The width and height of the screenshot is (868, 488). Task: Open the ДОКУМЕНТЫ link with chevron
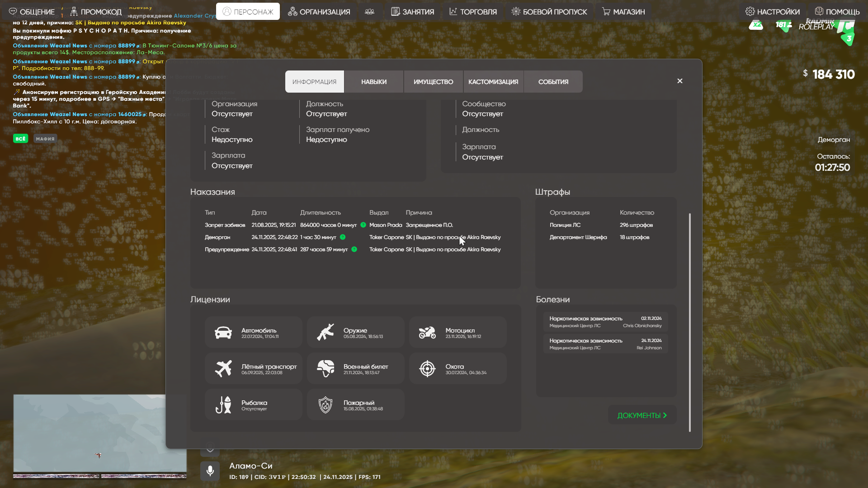tap(642, 415)
